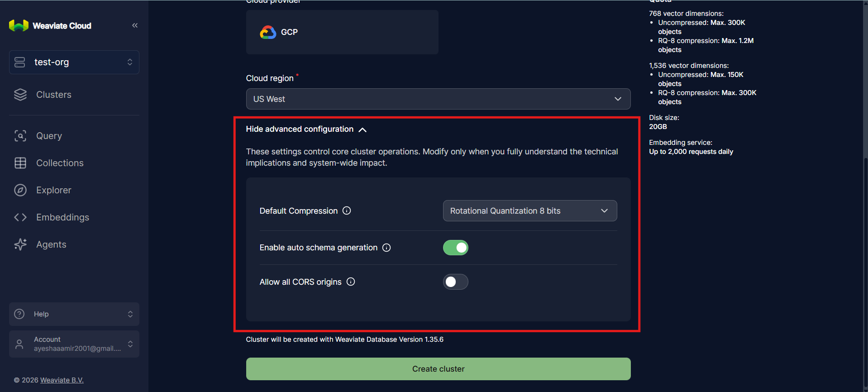Disable the auto schema generation toggle
The height and width of the screenshot is (392, 868).
click(455, 248)
